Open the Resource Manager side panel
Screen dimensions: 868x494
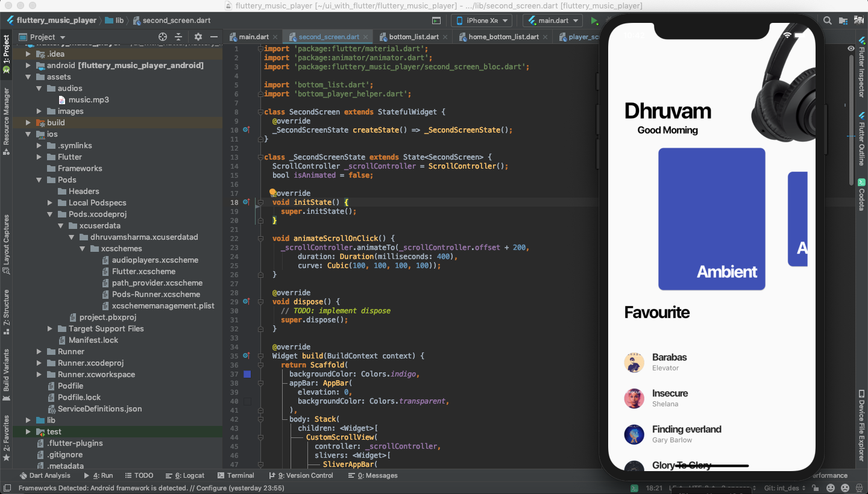[7, 121]
